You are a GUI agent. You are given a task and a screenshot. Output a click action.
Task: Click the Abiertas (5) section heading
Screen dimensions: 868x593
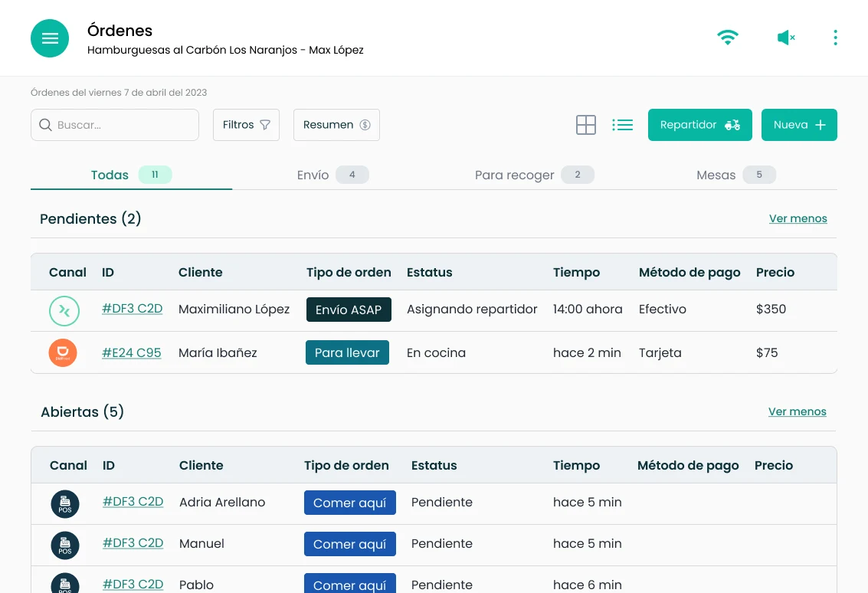[x=83, y=411]
